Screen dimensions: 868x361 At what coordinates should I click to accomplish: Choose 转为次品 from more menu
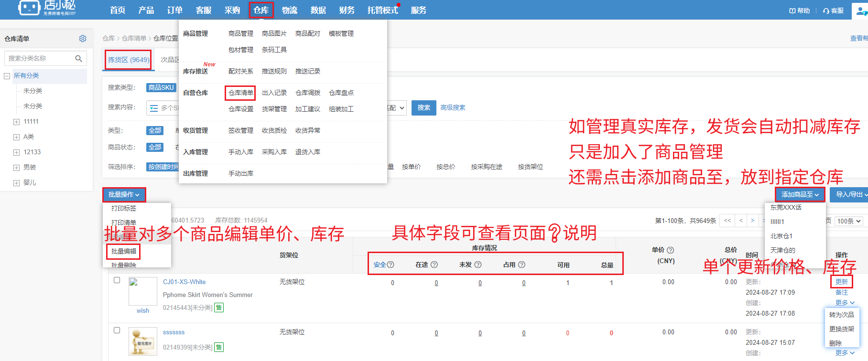842,315
